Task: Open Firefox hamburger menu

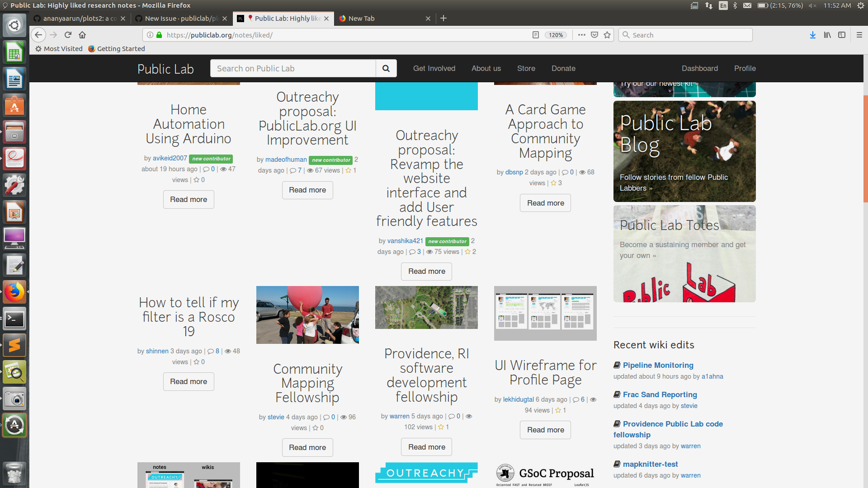Action: pos(859,35)
